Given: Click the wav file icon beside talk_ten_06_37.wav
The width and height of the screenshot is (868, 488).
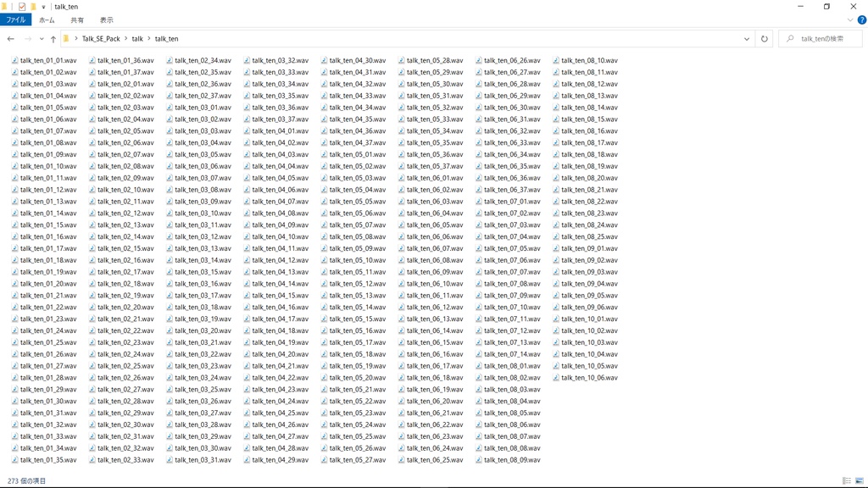Looking at the screenshot, I should click(479, 190).
